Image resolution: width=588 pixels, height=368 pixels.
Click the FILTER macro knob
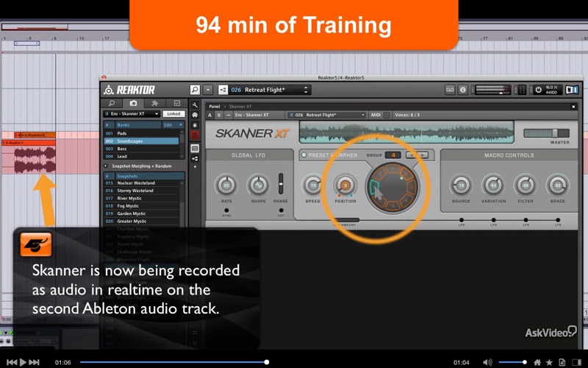click(x=526, y=185)
